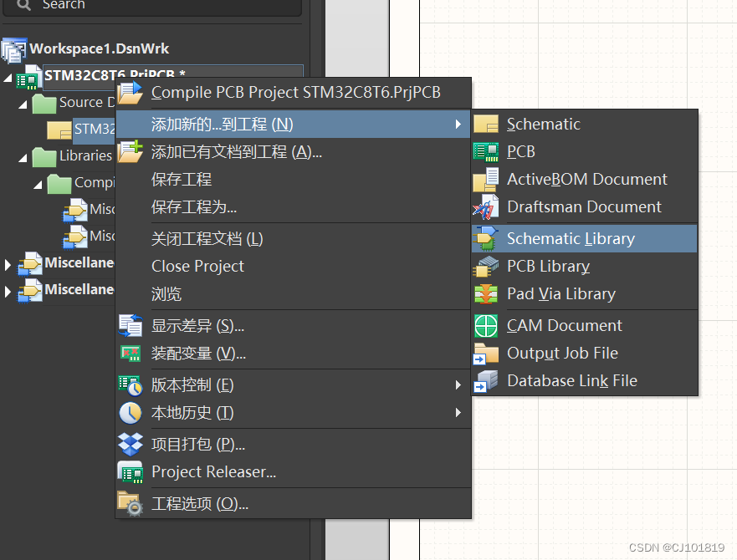Click the Pad Via Library icon
This screenshot has width=737, height=560.
pos(486,294)
